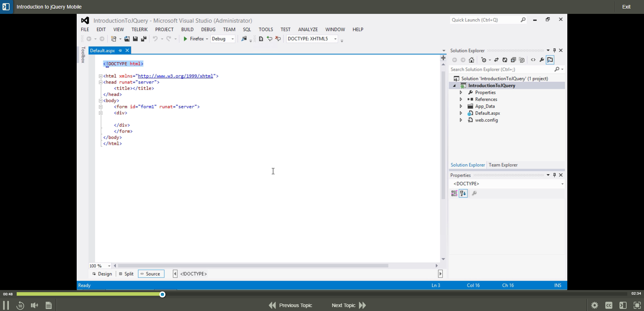Click the video progress bar handle

click(x=163, y=294)
